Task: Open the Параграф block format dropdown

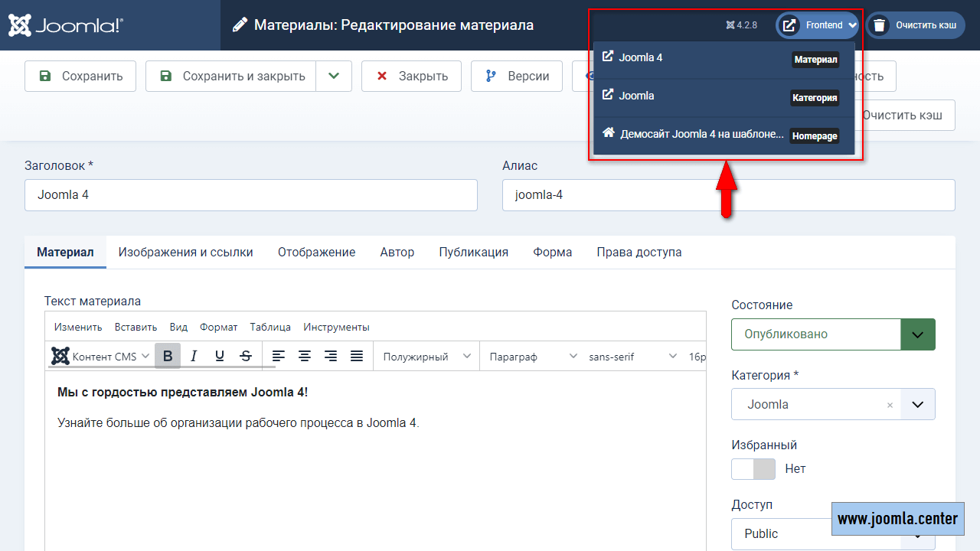Action: tap(533, 357)
